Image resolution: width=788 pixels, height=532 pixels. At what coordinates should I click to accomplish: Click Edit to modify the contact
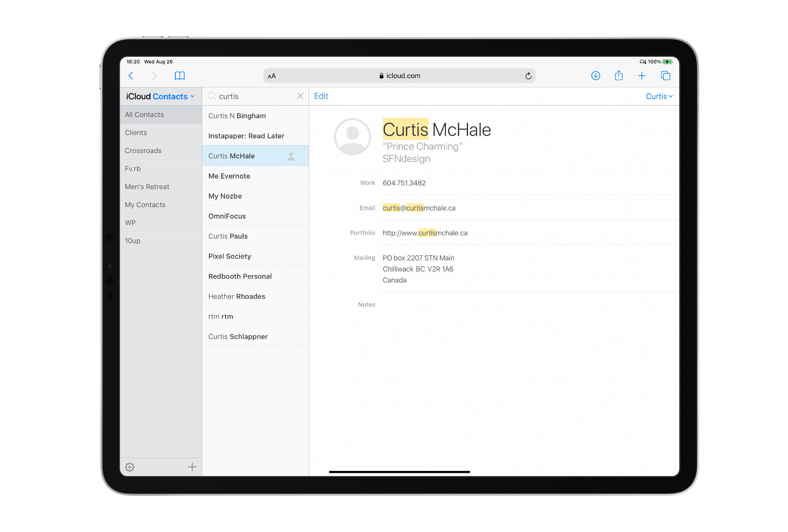[x=321, y=96]
